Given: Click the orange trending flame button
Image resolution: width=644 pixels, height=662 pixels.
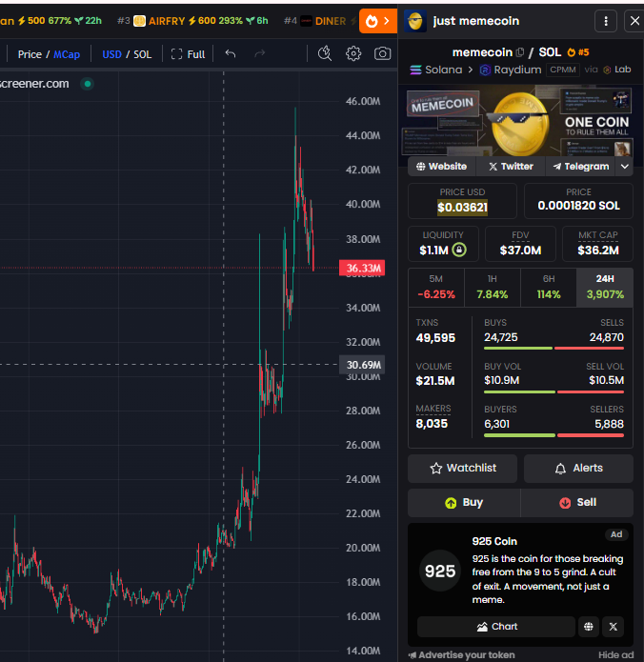Looking at the screenshot, I should (378, 21).
